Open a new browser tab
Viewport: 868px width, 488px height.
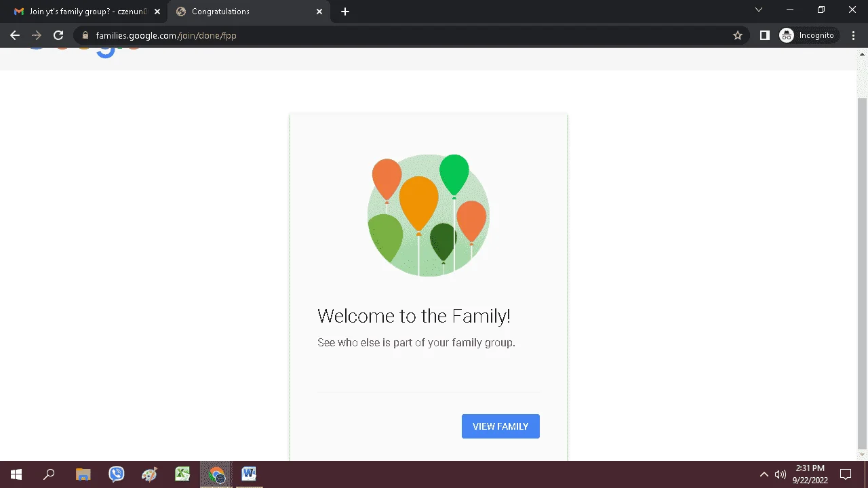click(345, 12)
